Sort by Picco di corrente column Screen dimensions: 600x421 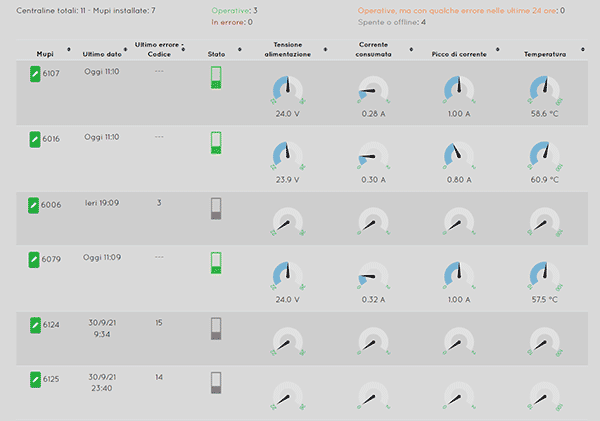click(459, 53)
